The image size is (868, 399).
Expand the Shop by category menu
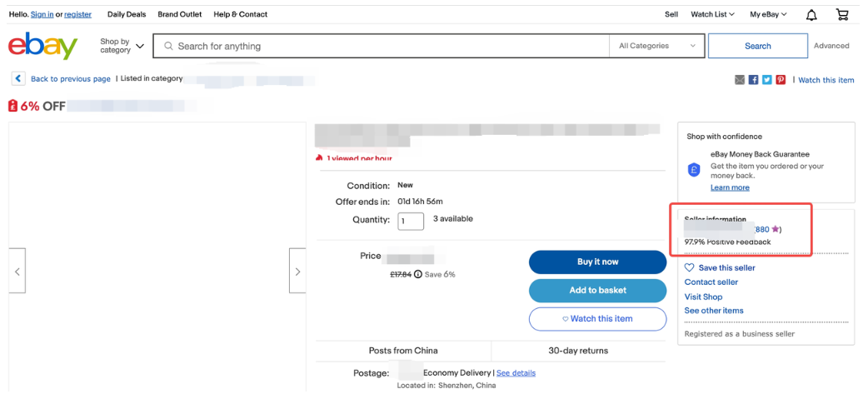122,46
